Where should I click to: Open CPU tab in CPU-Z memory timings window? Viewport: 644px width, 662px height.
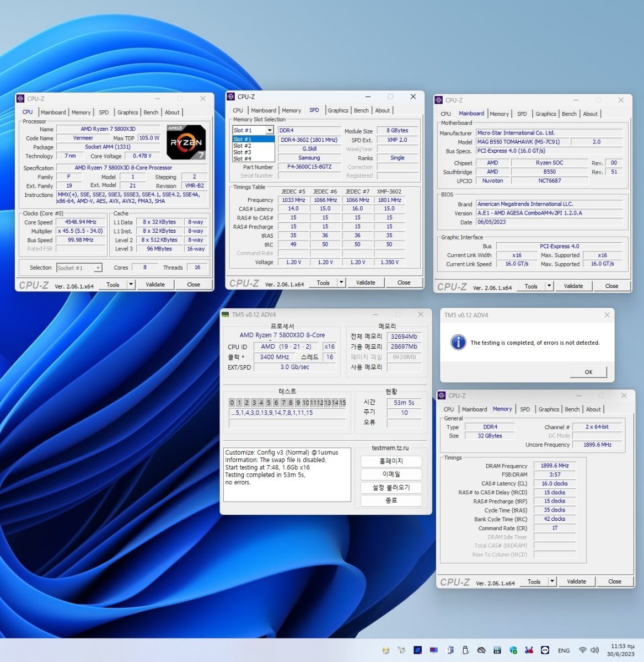pos(449,409)
